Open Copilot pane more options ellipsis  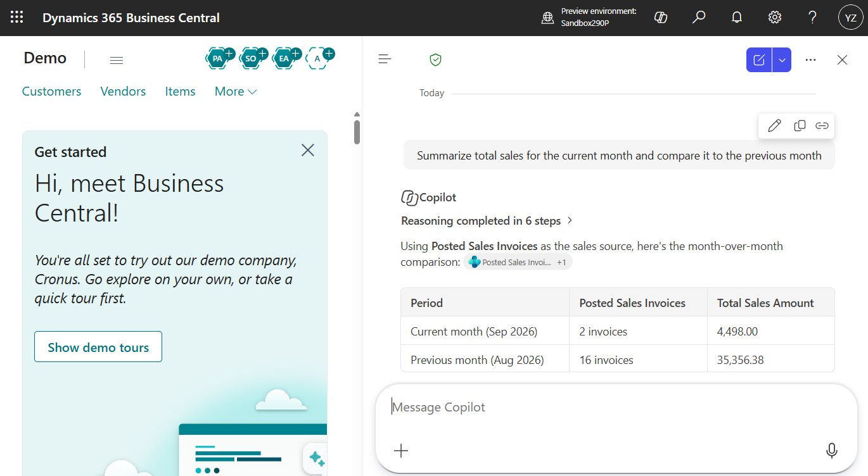pos(810,60)
